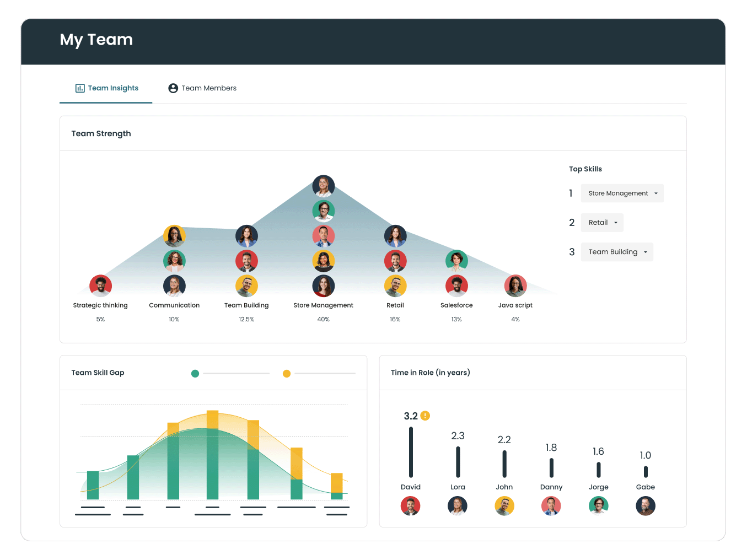Click the green legend slider line
The width and height of the screenshot is (747, 560).
pyautogui.click(x=236, y=373)
